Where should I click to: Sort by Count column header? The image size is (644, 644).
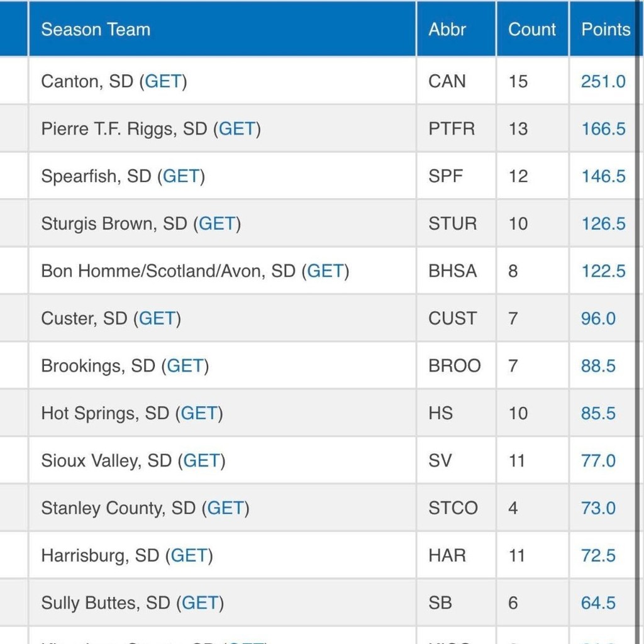[x=532, y=30]
